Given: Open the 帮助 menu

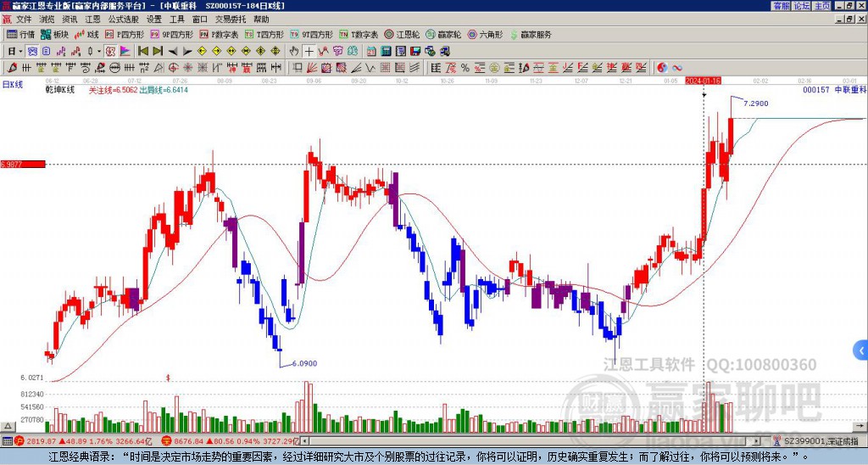Looking at the screenshot, I should tap(261, 20).
